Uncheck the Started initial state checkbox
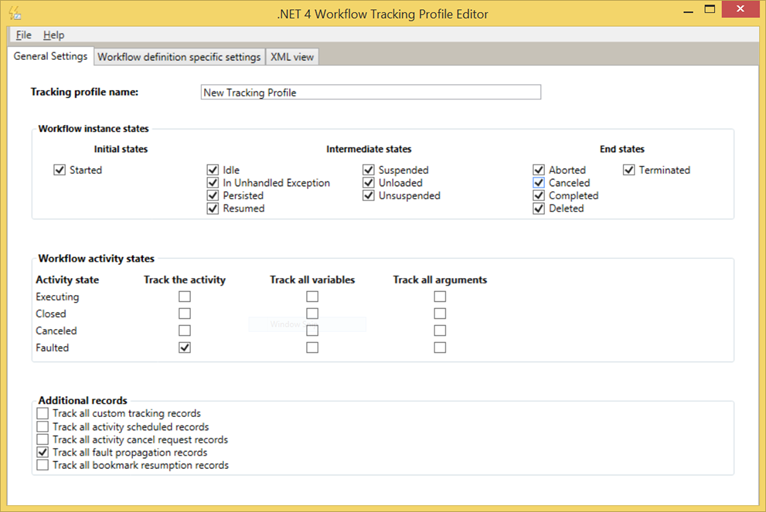The image size is (766, 512). point(60,170)
